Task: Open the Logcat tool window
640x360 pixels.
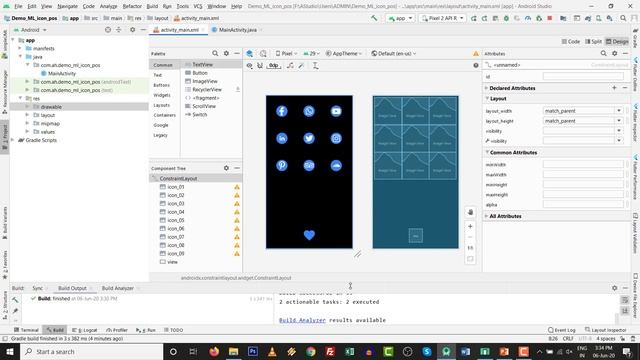Action: click(84, 330)
